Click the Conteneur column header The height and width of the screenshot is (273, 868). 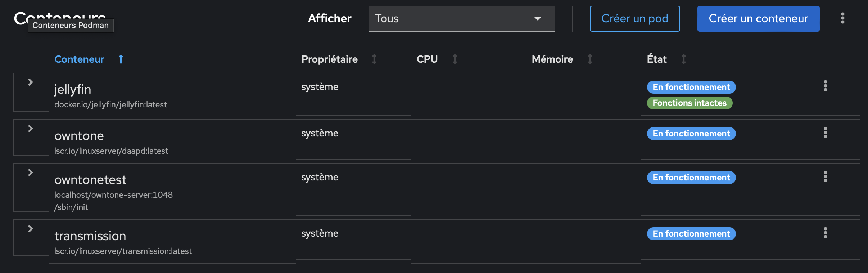tap(80, 59)
